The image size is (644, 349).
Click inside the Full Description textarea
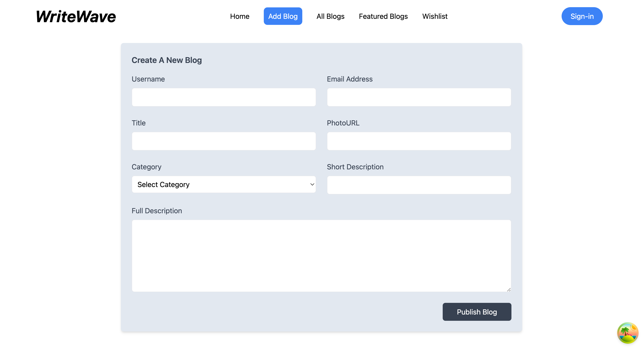point(321,255)
